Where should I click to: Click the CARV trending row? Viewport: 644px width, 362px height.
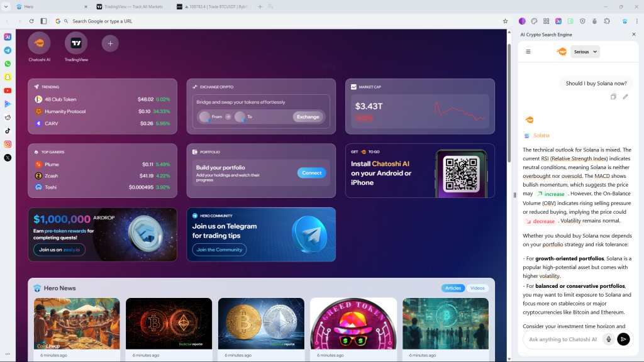[x=103, y=123]
